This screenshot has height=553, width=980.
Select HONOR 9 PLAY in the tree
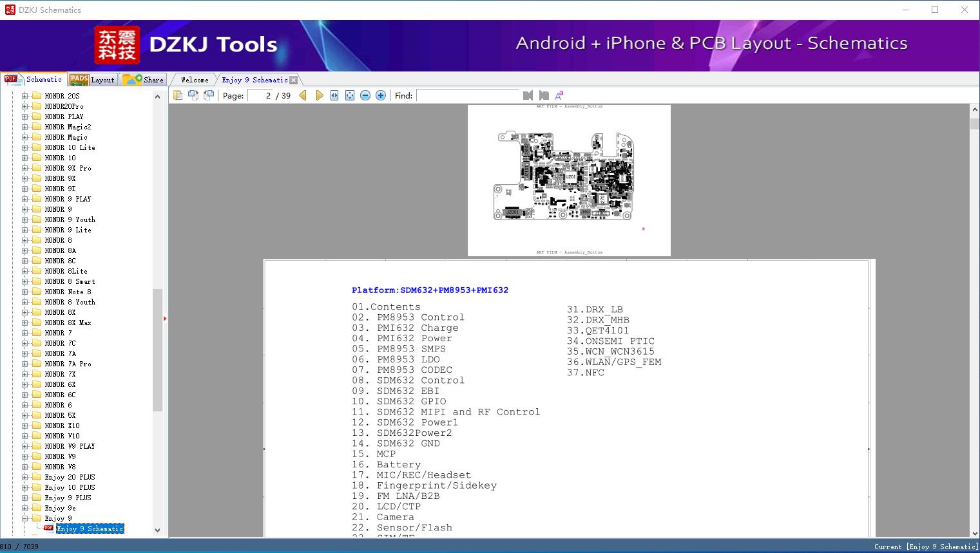[68, 199]
